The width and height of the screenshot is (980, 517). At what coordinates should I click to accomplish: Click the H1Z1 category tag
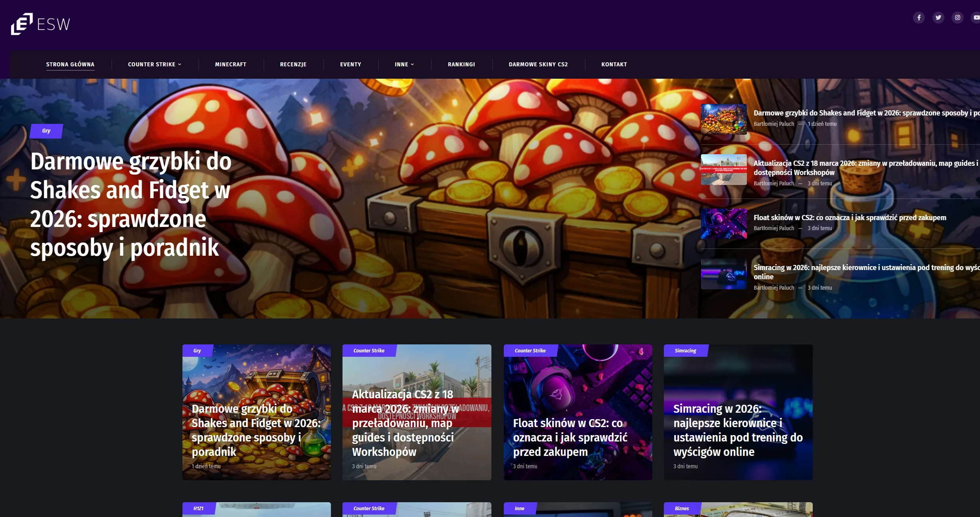(198, 509)
